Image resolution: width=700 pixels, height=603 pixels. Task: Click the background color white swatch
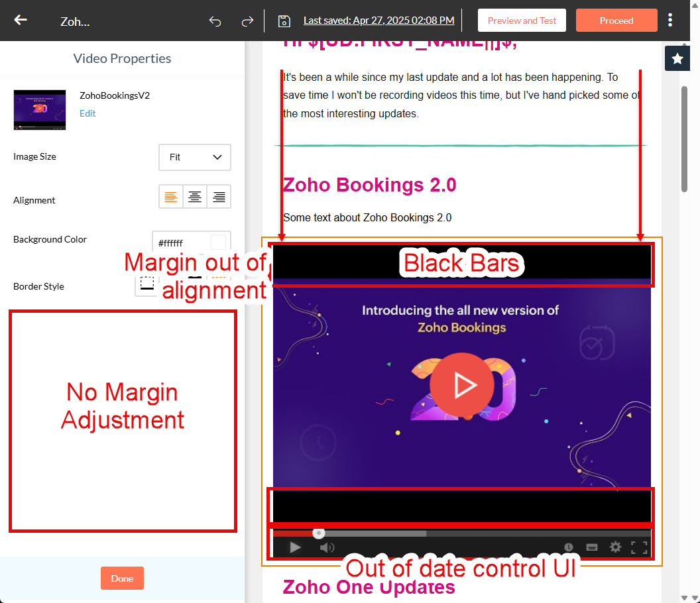218,243
